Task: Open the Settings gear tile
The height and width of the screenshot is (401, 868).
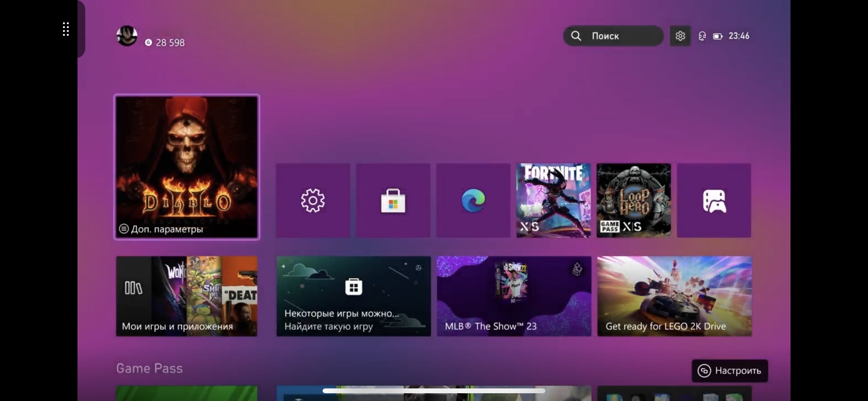Action: click(313, 200)
